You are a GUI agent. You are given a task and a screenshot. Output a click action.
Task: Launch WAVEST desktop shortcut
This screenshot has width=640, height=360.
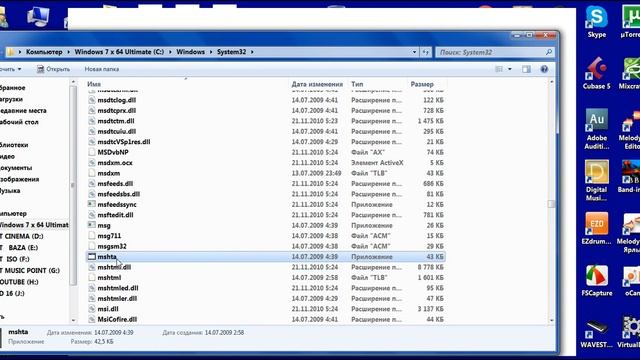pos(596,334)
